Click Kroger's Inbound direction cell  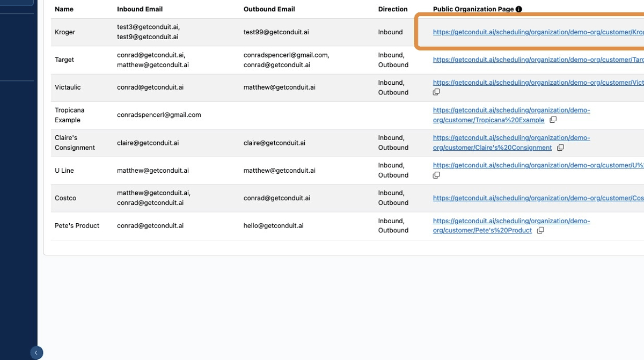tap(390, 32)
